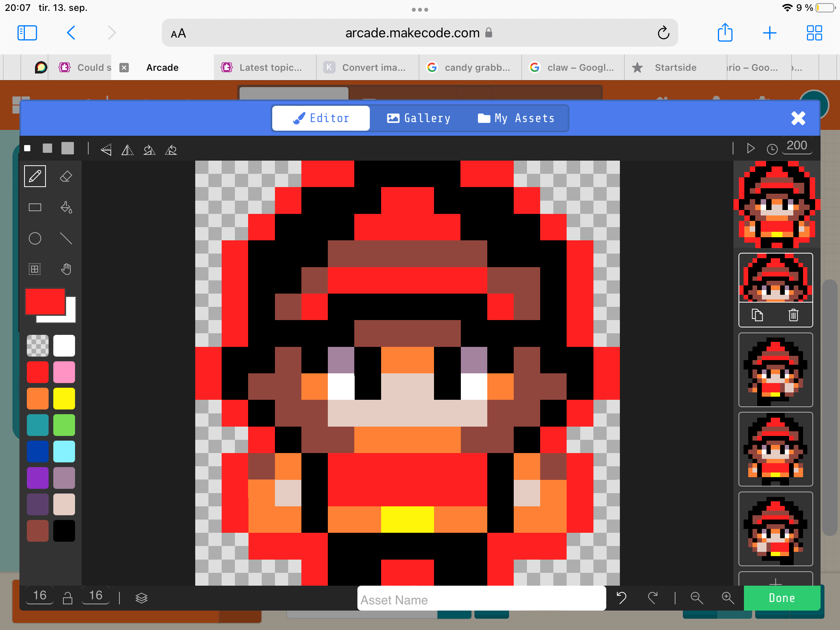Screen dimensions: 840x630
Task: Set the large brush size
Action: [68, 148]
